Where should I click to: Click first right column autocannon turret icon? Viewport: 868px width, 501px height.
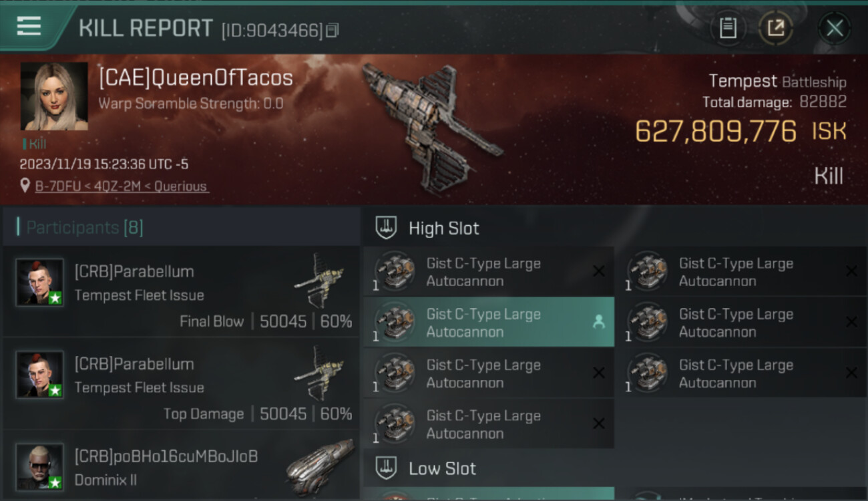648,271
